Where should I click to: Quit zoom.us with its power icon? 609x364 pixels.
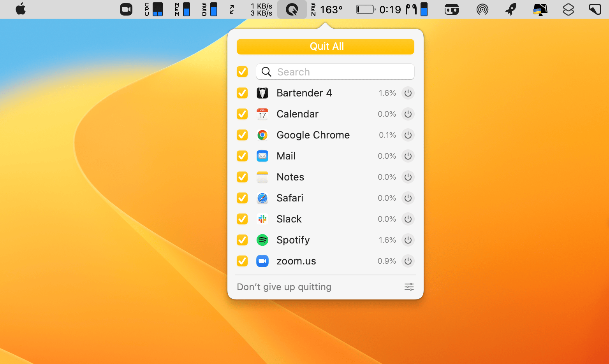pos(408,261)
